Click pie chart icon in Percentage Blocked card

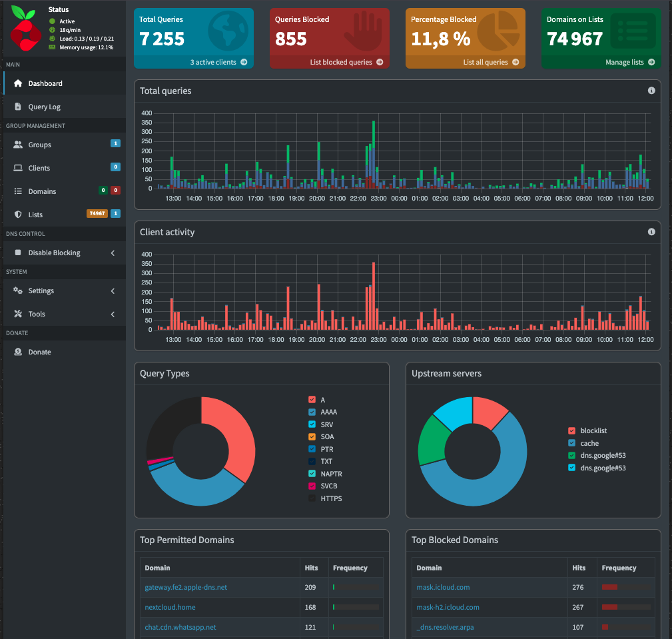coord(498,31)
